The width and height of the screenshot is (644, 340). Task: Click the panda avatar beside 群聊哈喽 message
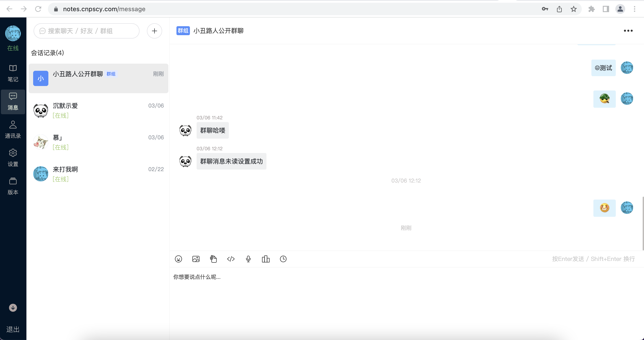(x=185, y=130)
